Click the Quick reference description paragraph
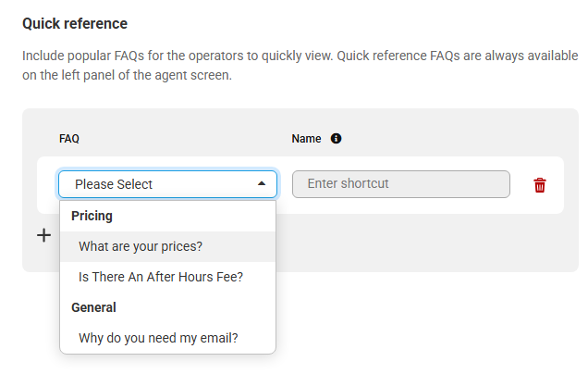This screenshot has height=374, width=588. click(x=294, y=66)
